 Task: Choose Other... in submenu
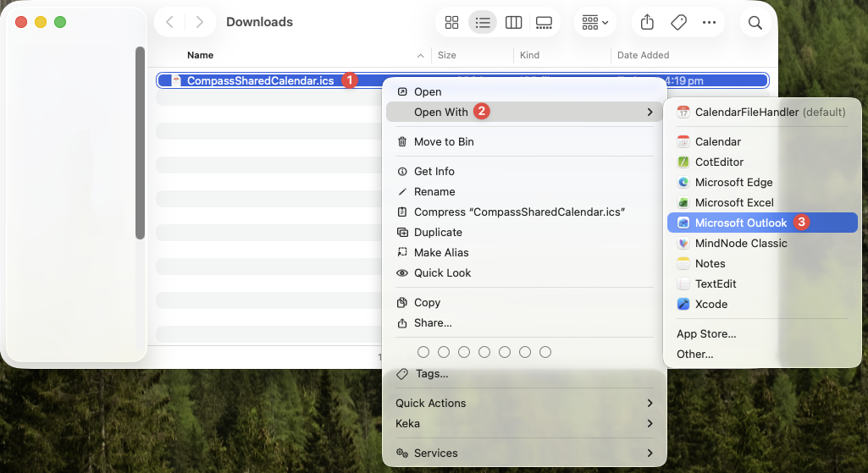(762, 354)
